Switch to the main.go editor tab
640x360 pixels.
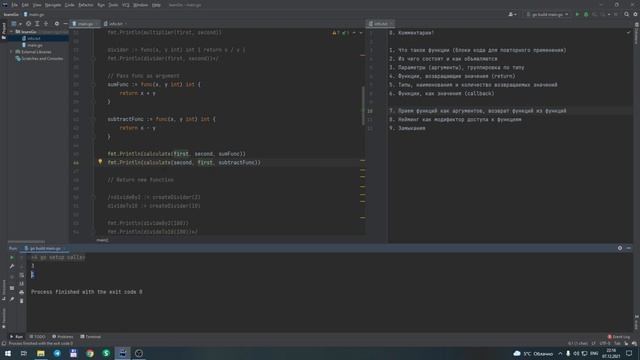click(85, 24)
